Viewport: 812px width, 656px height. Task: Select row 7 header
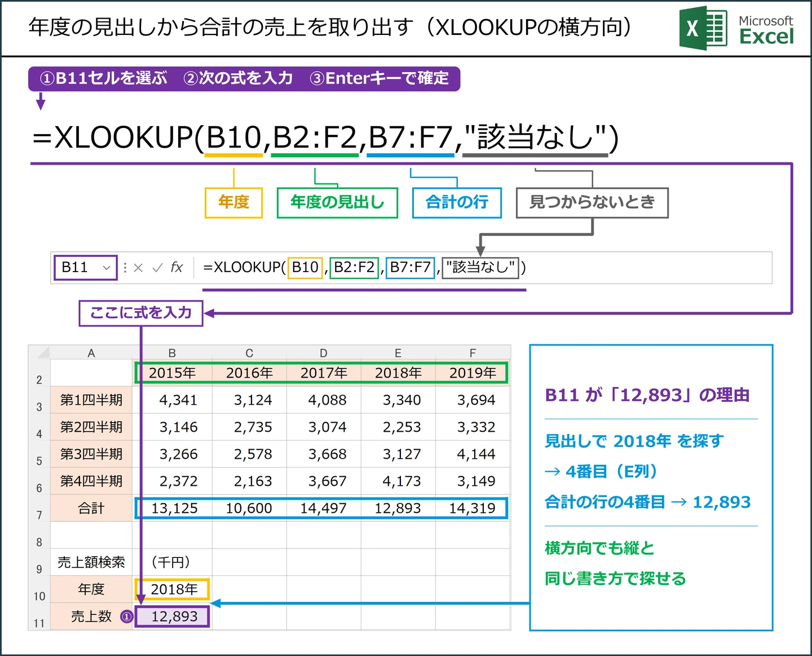pyautogui.click(x=39, y=508)
